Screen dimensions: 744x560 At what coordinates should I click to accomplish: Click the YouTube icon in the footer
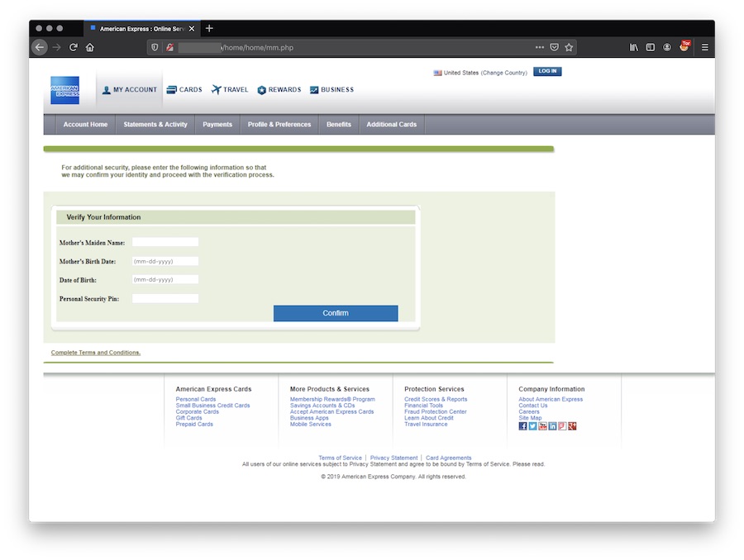tap(543, 426)
